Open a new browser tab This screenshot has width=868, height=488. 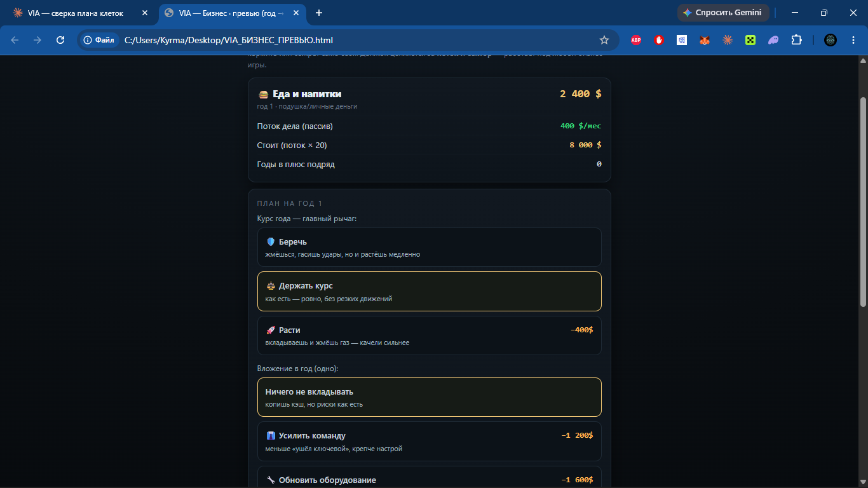click(319, 13)
